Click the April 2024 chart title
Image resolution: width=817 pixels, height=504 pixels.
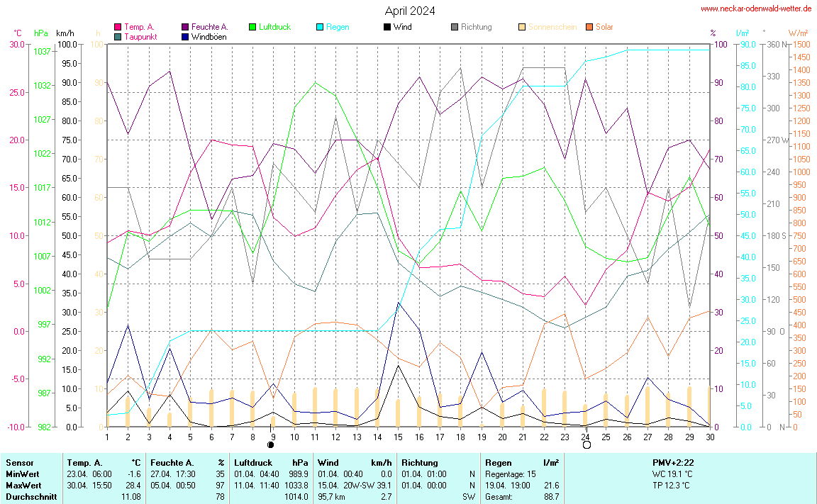tap(410, 11)
